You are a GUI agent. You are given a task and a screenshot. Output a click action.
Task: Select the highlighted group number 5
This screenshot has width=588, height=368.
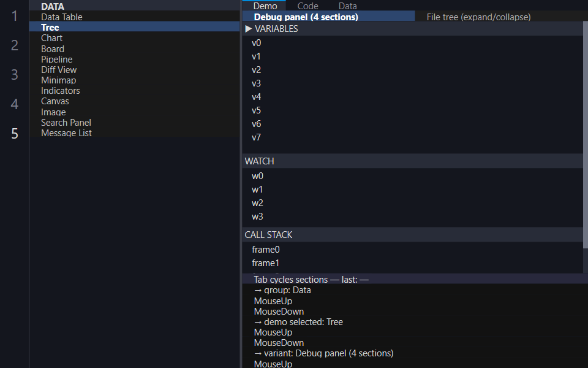coord(15,133)
